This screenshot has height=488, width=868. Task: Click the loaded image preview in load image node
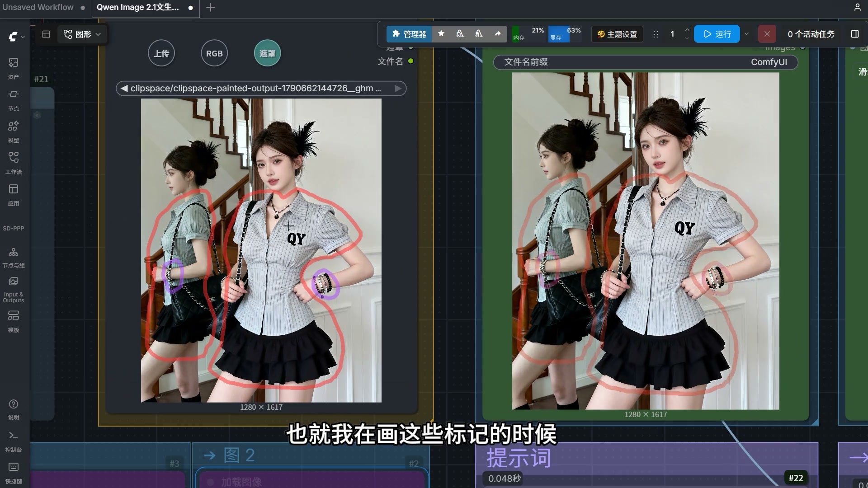261,250
